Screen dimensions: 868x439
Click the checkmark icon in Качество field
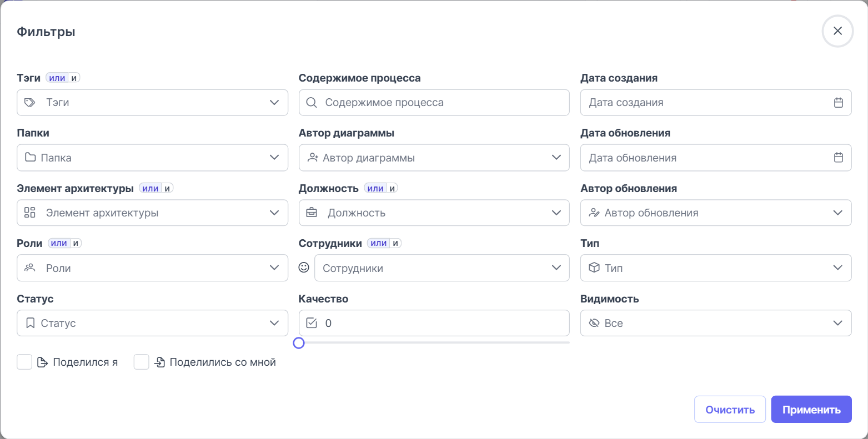(x=312, y=323)
